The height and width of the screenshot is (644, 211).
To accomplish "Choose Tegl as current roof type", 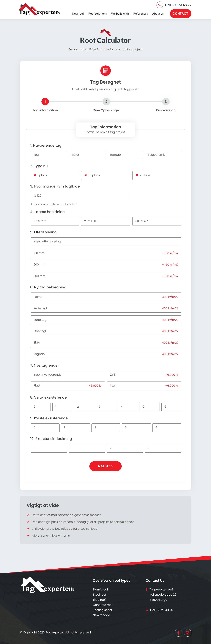I will (x=49, y=155).
